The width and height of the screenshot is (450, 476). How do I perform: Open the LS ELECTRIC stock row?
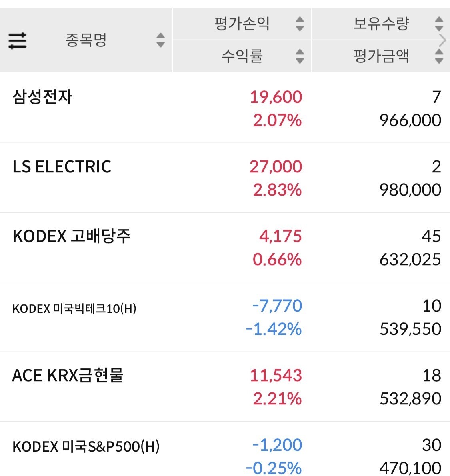[62, 166]
